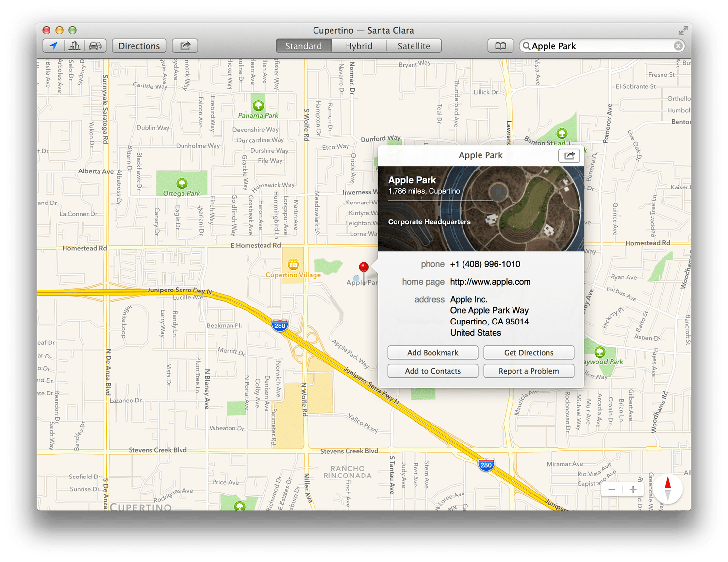Click the Cupertino Village label
The height and width of the screenshot is (562, 728).
tap(293, 275)
